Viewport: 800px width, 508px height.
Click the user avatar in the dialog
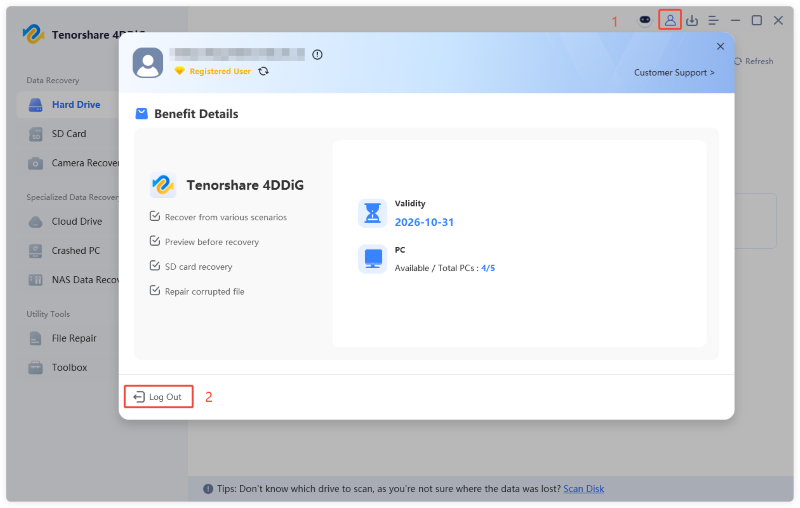(148, 63)
